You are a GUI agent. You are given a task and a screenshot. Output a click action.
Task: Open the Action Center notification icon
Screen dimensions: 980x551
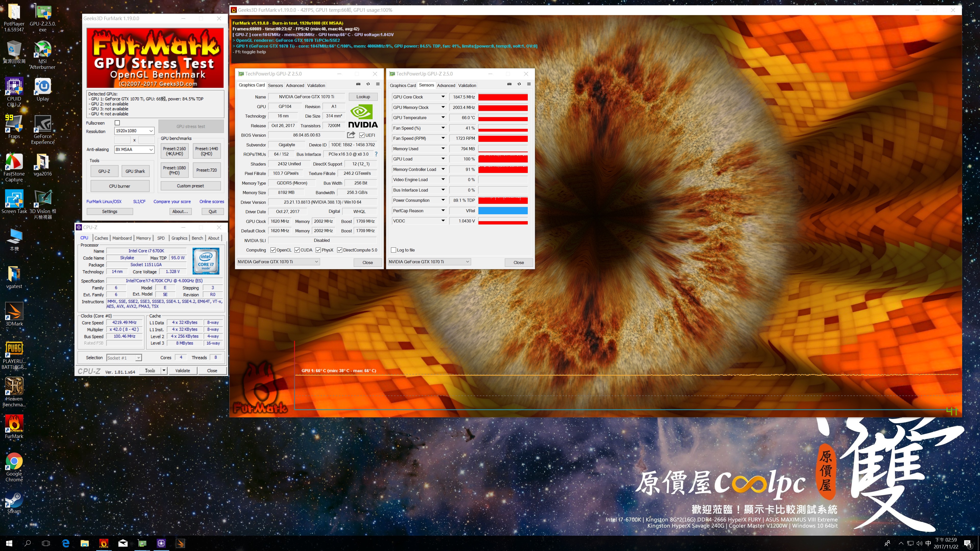tap(968, 543)
